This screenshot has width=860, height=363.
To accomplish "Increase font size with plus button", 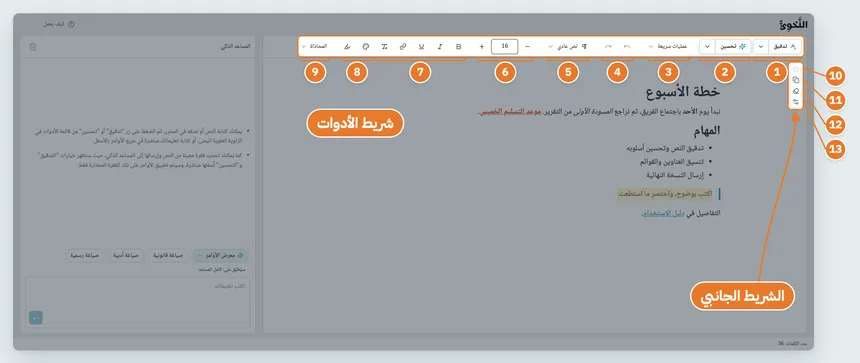I will click(482, 47).
